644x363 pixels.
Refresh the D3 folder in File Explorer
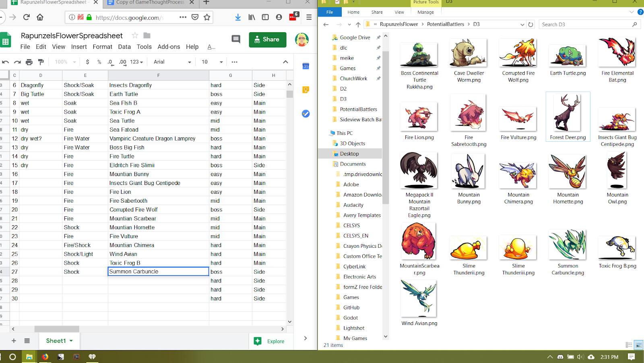click(530, 25)
